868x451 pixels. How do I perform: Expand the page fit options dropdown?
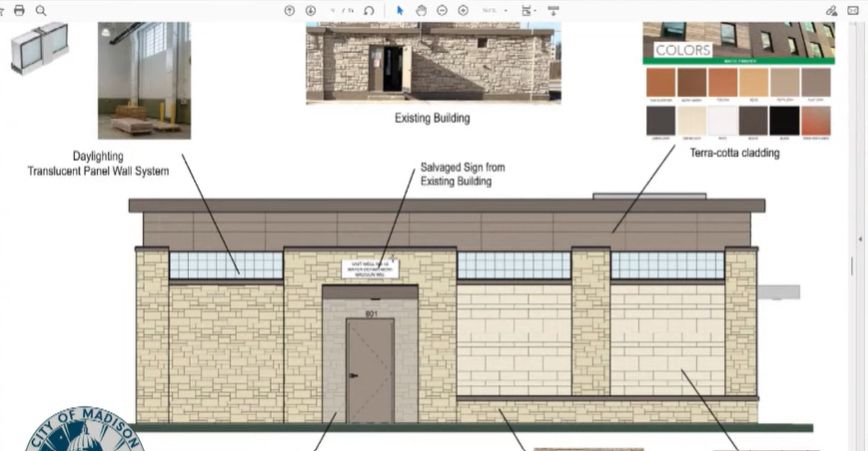point(528,10)
